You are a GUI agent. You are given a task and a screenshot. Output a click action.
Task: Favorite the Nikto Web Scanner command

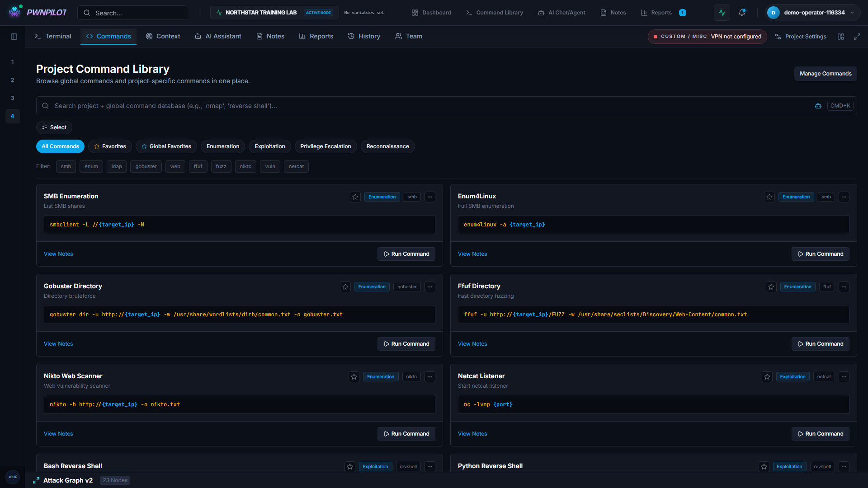point(354,377)
